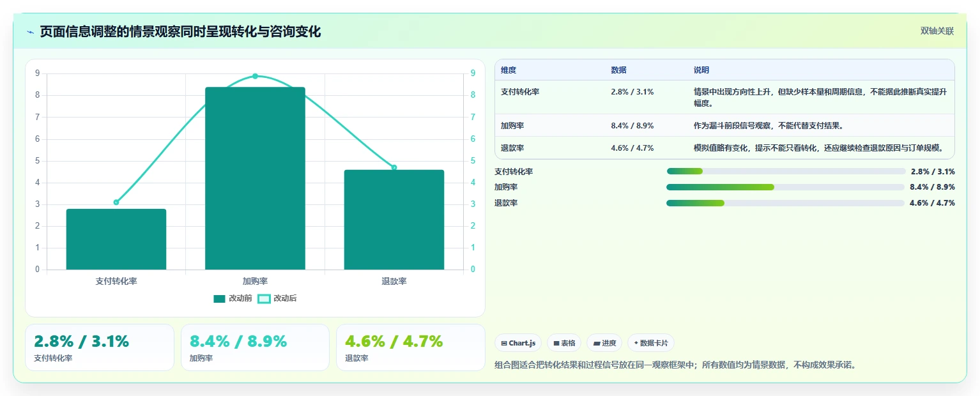Toggle the 改动前 legend entry

click(x=233, y=298)
